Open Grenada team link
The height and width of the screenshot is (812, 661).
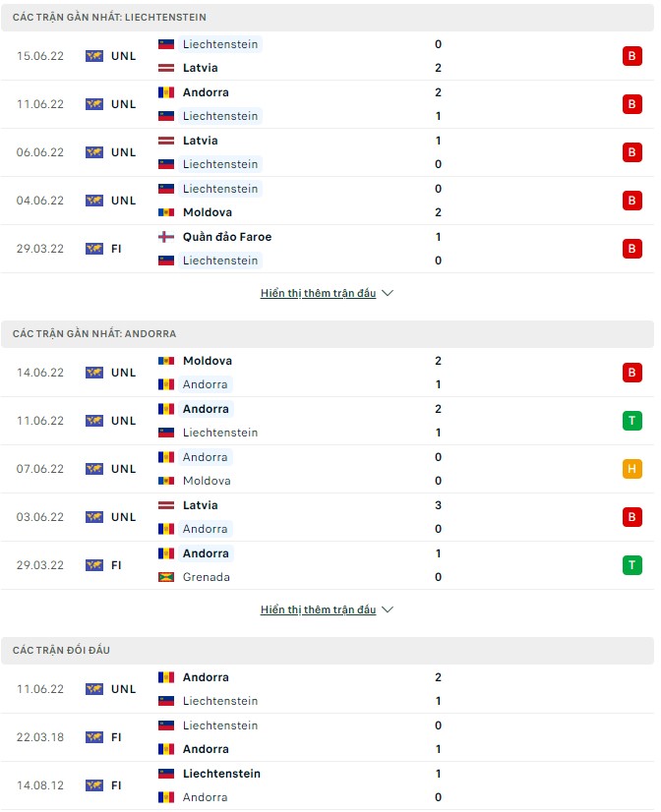click(x=207, y=577)
